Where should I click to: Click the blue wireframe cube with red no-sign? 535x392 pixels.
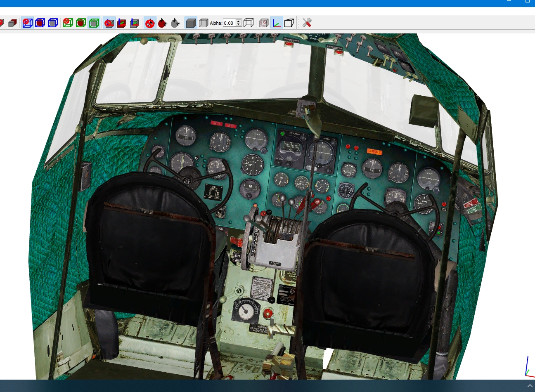(x=28, y=23)
